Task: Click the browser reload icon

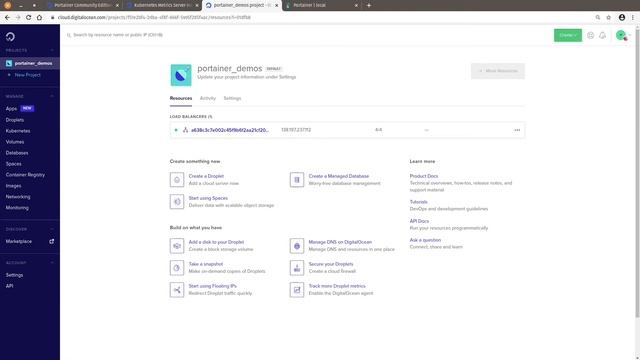Action: pyautogui.click(x=29, y=18)
